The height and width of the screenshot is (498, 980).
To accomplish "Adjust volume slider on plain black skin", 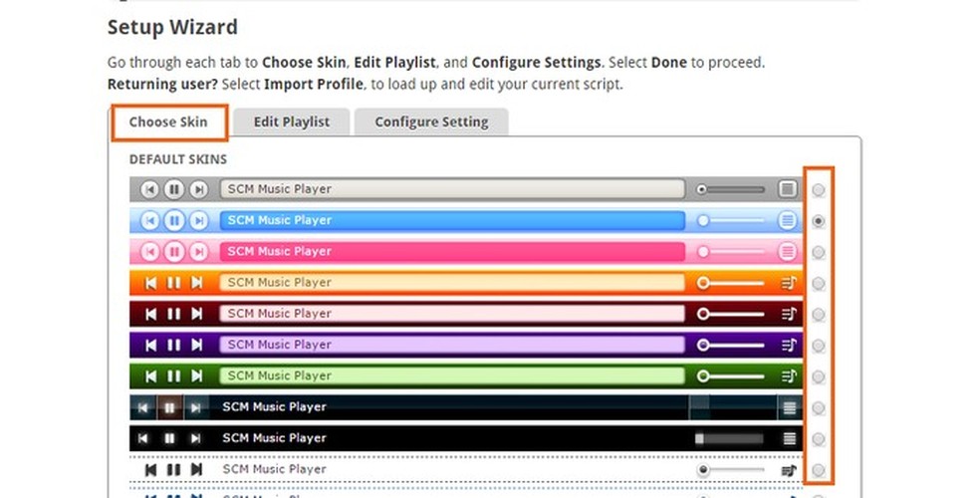I will [x=729, y=439].
